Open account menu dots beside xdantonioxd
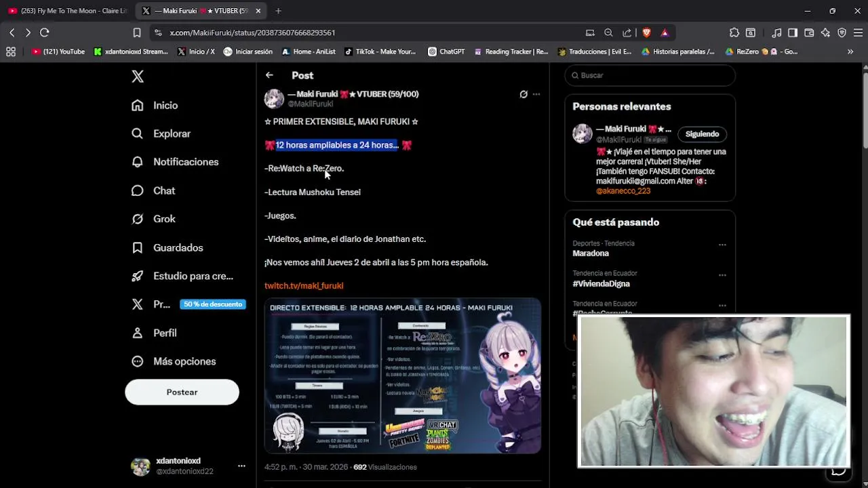Screen dimensions: 868x488 tap(241, 466)
